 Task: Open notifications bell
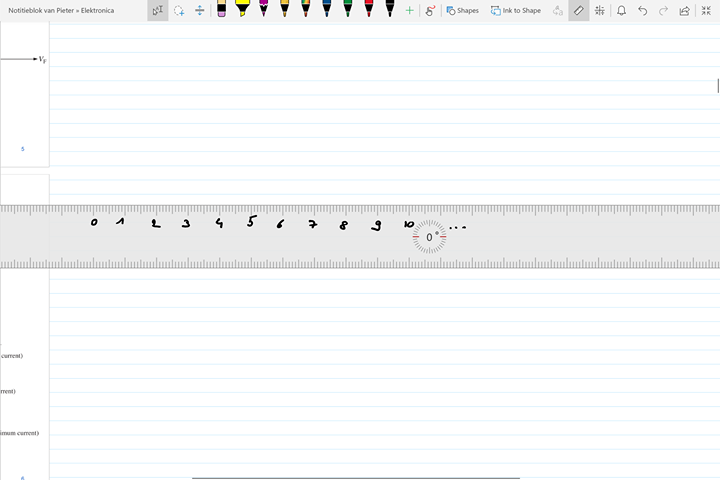pyautogui.click(x=621, y=10)
